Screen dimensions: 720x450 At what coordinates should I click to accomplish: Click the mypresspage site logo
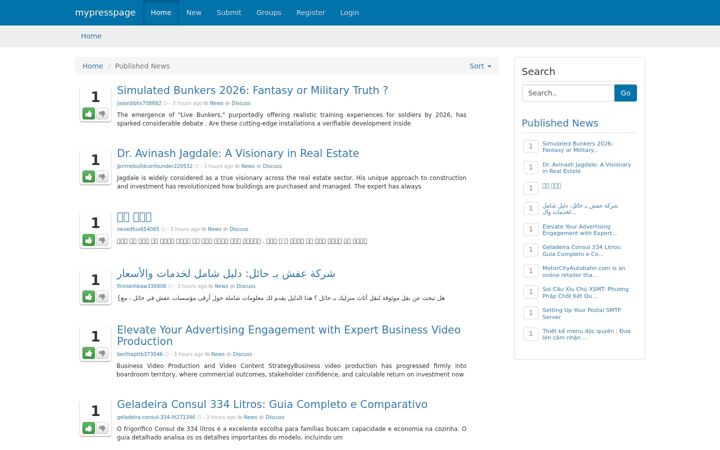coord(105,12)
